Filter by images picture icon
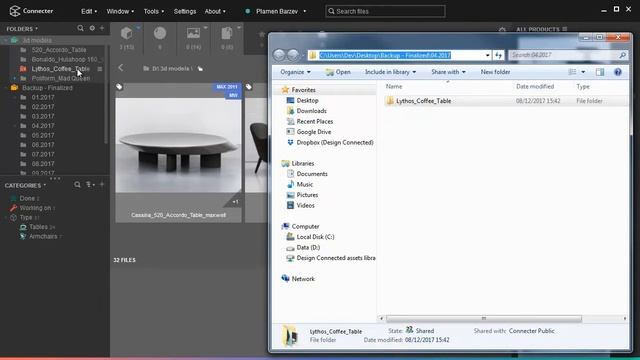Viewport: 640px width, 360px height. tap(193, 33)
